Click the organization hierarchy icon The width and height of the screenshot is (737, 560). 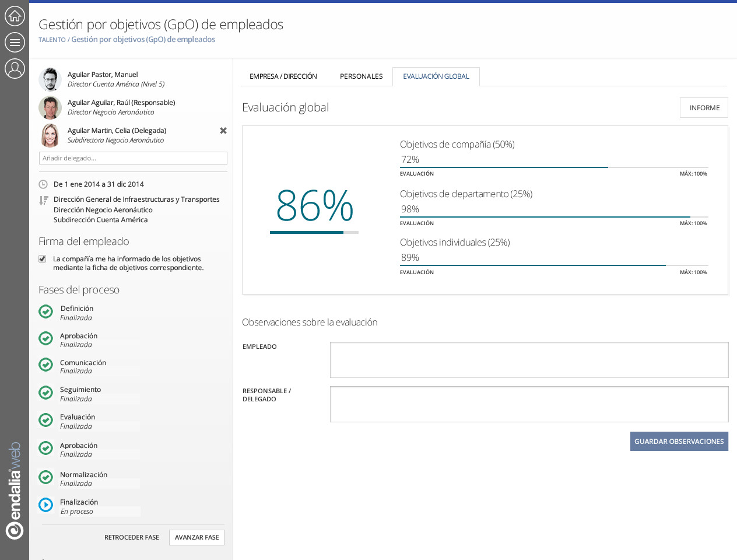pos(43,200)
